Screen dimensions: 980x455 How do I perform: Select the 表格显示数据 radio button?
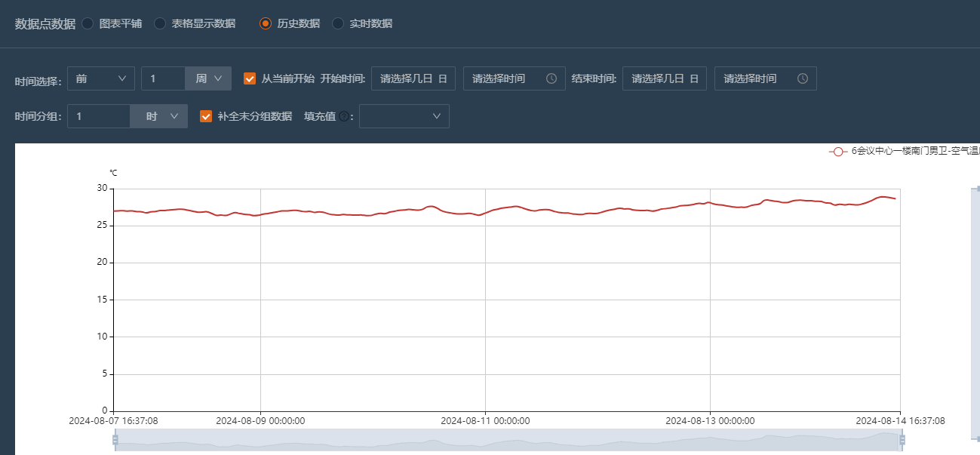click(159, 23)
